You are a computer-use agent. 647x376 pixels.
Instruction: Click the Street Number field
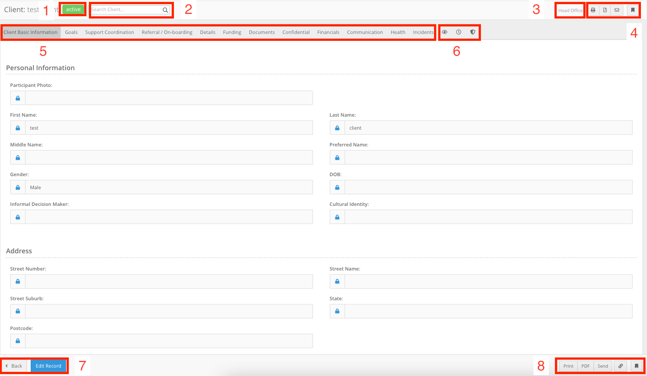click(x=169, y=281)
